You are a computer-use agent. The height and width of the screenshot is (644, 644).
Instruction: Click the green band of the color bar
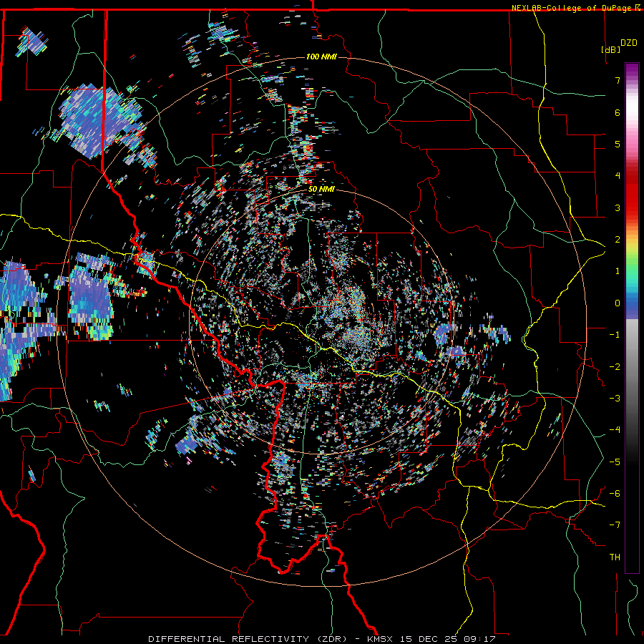(x=632, y=265)
